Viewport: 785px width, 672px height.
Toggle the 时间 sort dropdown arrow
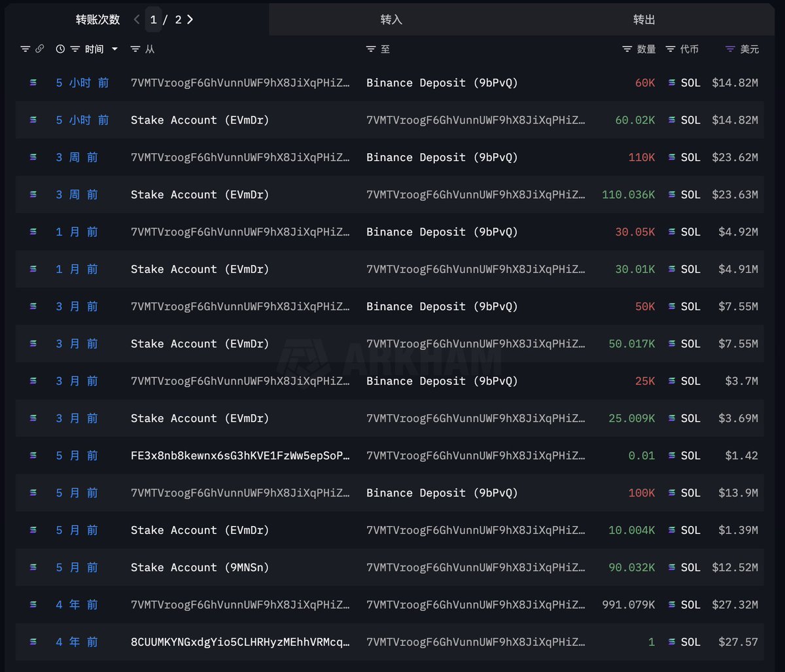click(x=115, y=49)
